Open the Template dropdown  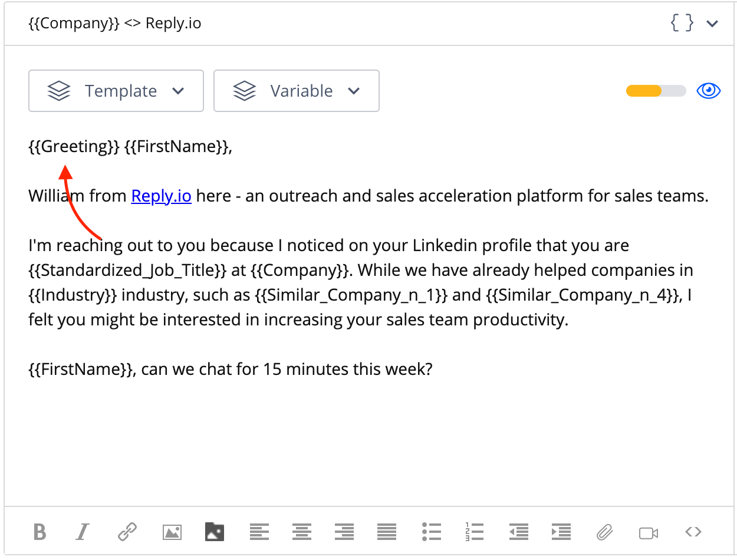[x=116, y=91]
